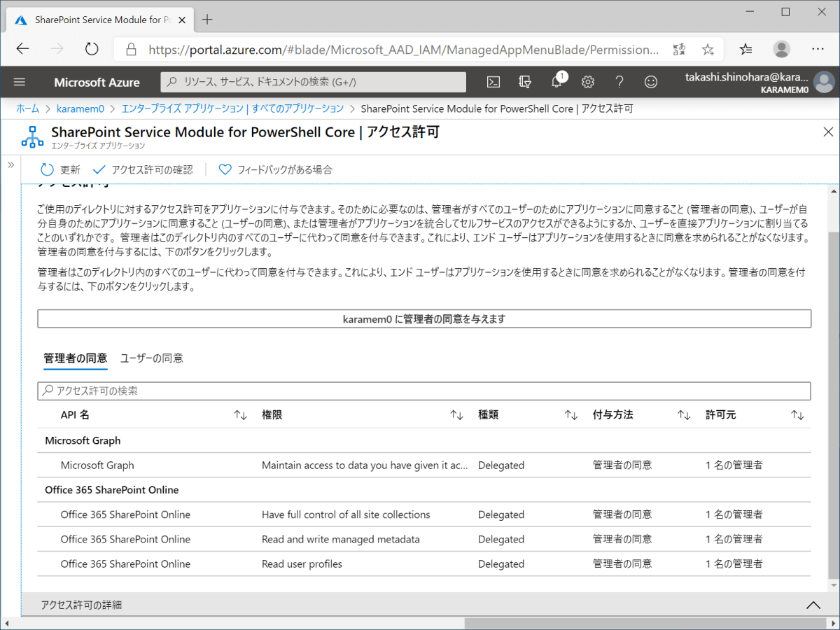840x630 pixels.
Task: Click the Azure resource search box
Action: click(x=314, y=82)
